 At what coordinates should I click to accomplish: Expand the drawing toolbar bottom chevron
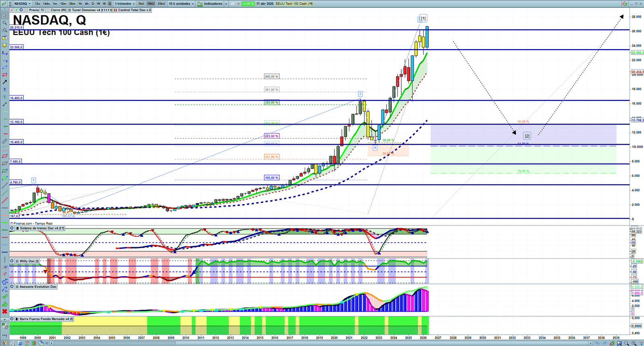[x=4, y=319]
